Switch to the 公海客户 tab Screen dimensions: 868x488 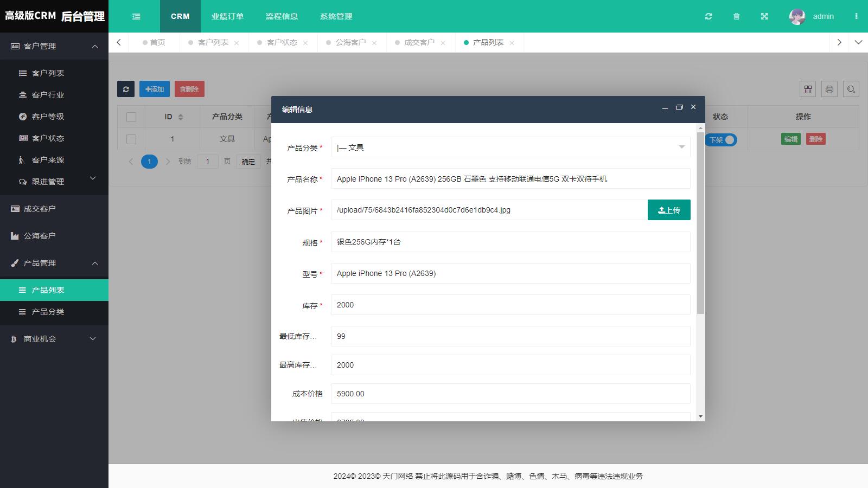[x=350, y=42]
